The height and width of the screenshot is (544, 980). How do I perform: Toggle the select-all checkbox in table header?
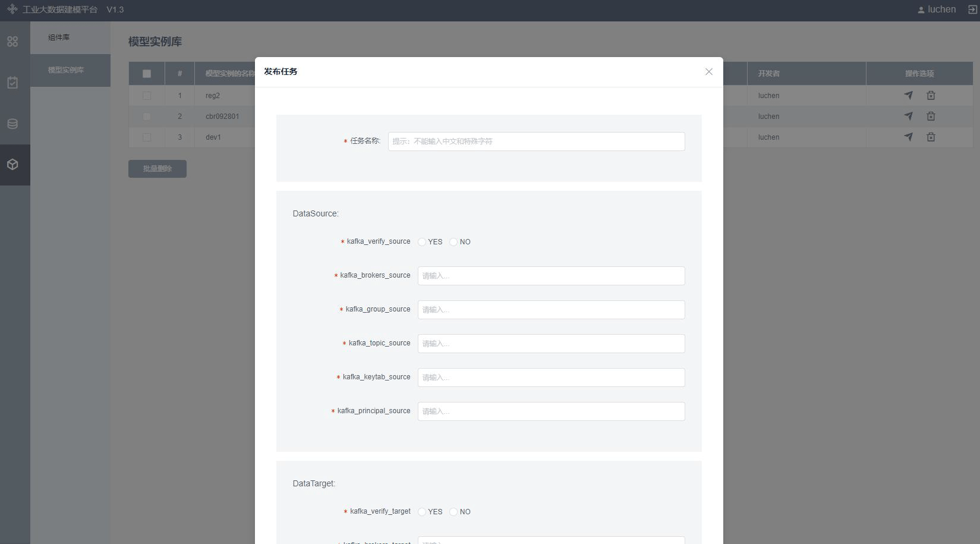[147, 74]
